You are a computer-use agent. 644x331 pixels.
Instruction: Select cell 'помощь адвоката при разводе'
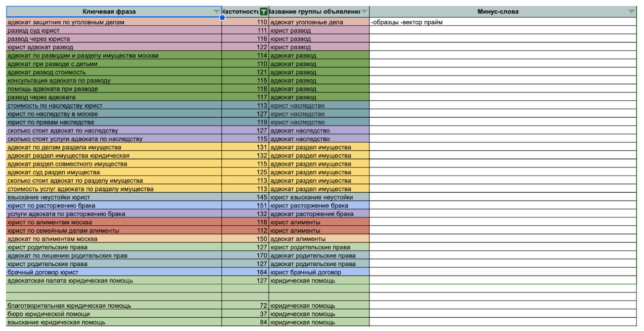pyautogui.click(x=114, y=89)
